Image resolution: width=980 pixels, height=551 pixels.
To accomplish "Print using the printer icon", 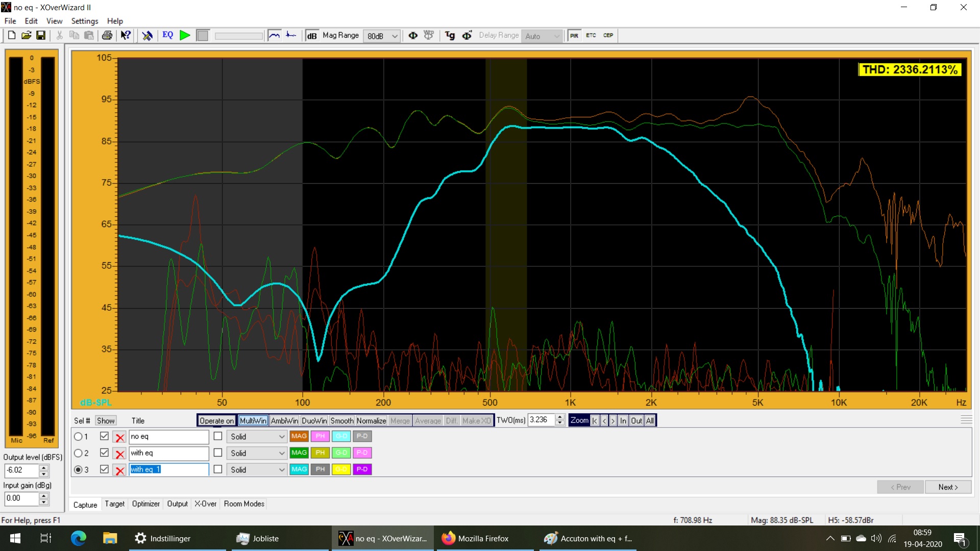I will tap(107, 35).
